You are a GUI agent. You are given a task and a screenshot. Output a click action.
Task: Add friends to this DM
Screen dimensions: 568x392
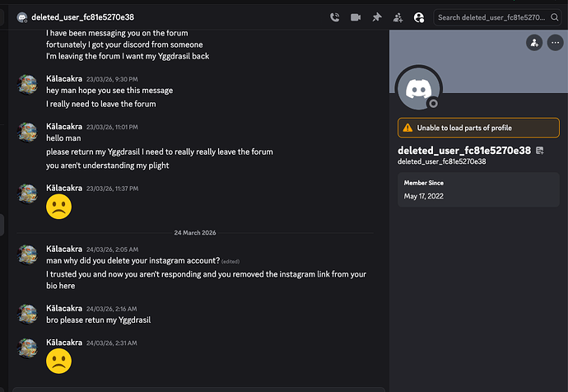(398, 16)
